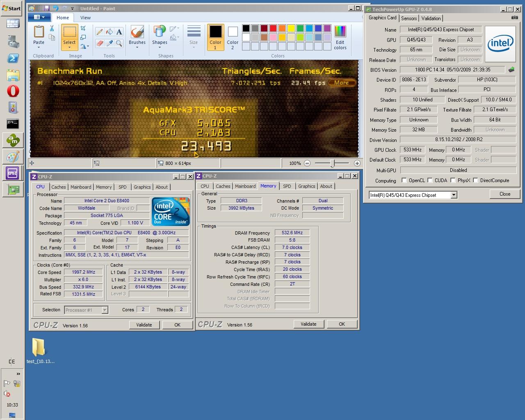Viewport: 525px width, 420px height.
Task: Open Windows Explorer folder icon in taskbar
Action: click(13, 75)
